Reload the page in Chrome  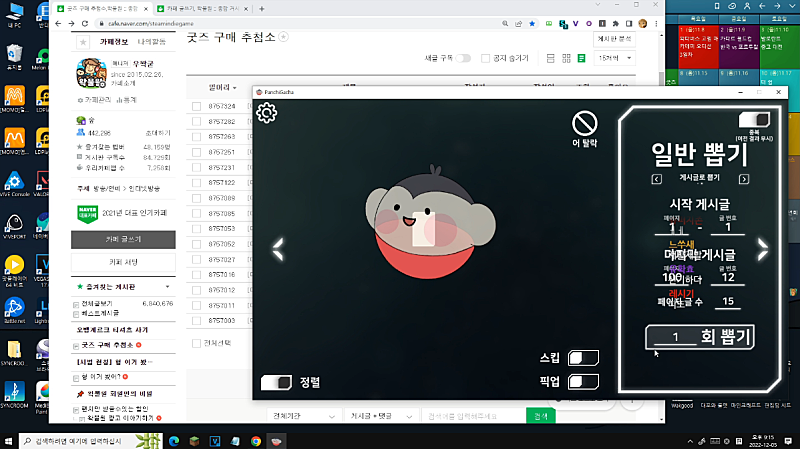pos(85,23)
